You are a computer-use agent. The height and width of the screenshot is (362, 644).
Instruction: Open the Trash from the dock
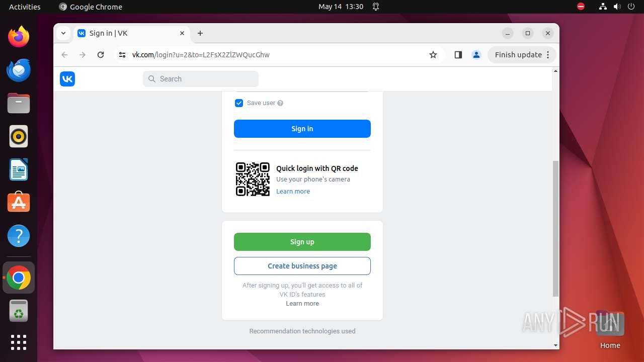[19, 311]
